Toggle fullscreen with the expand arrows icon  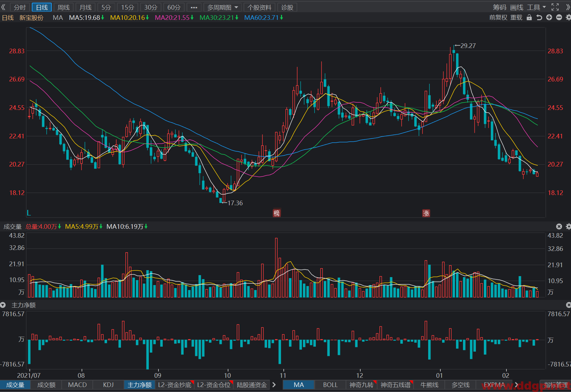click(x=555, y=7)
